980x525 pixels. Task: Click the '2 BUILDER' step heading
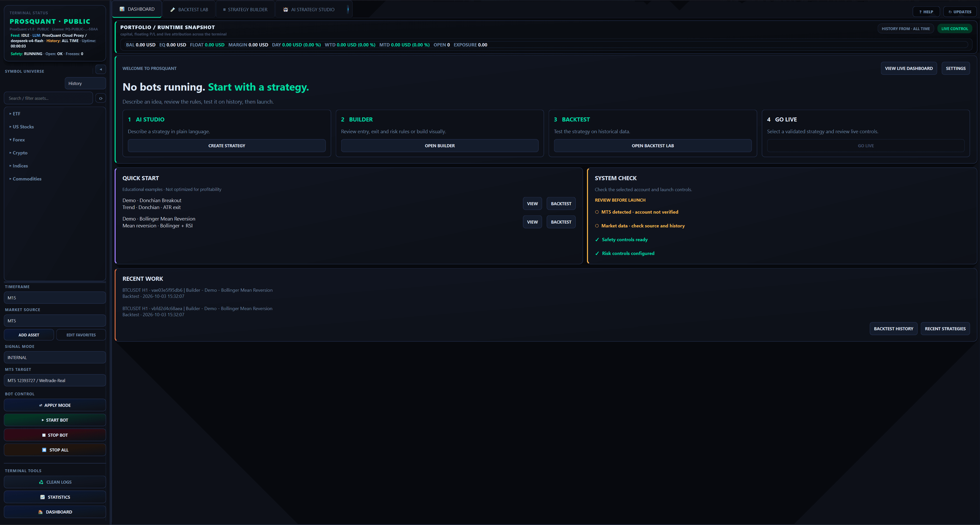pos(357,119)
